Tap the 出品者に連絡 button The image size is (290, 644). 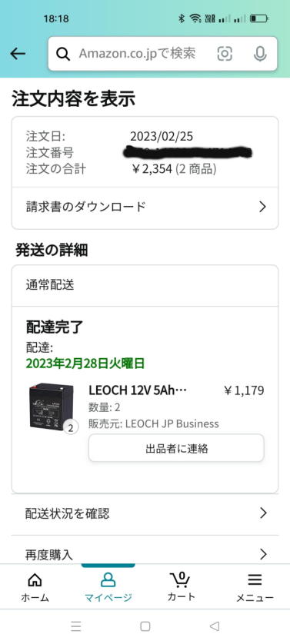[x=176, y=448]
